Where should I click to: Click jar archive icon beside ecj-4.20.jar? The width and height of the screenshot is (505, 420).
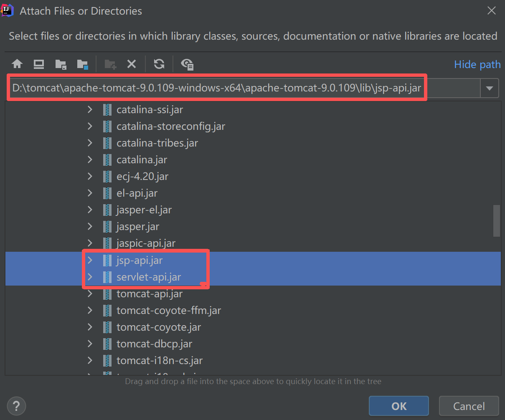pyautogui.click(x=107, y=177)
